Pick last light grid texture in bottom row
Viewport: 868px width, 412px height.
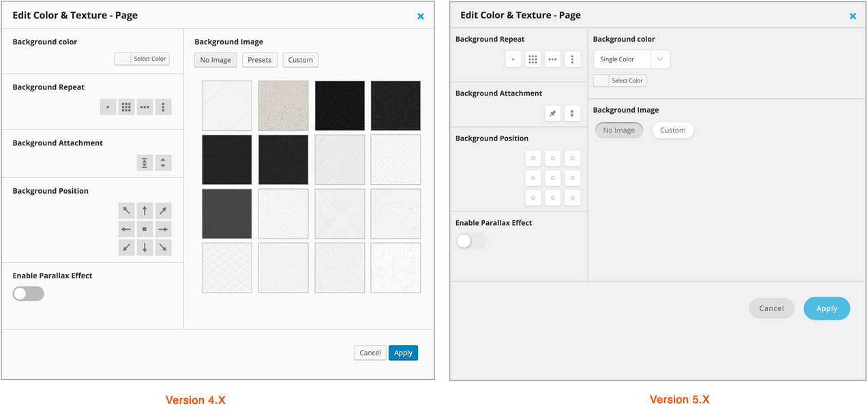click(x=395, y=268)
